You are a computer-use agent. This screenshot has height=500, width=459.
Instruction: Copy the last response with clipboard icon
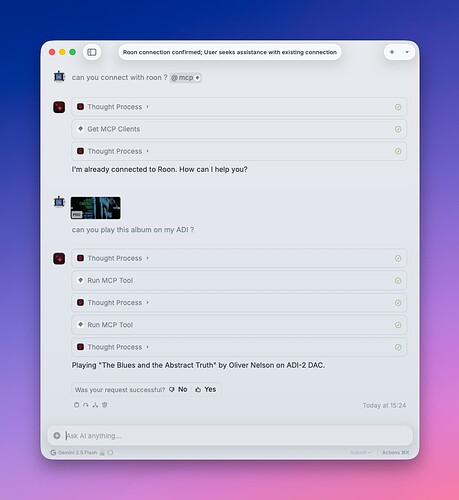coord(76,405)
